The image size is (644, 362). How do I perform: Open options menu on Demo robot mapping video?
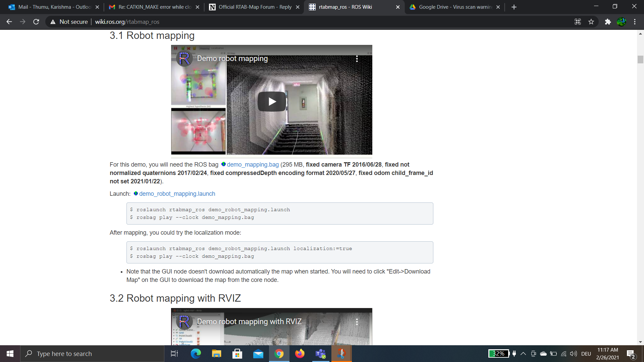pyautogui.click(x=357, y=59)
